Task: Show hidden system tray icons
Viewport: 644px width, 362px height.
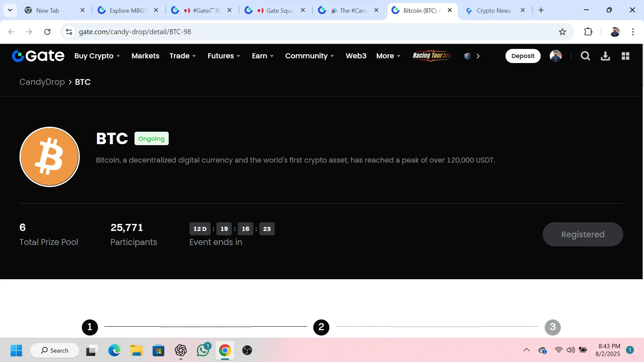Action: [x=527, y=350]
